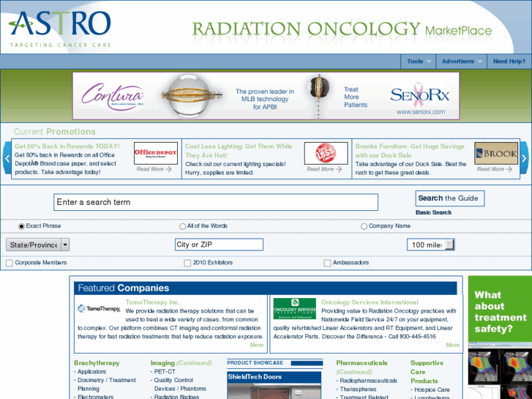The width and height of the screenshot is (532, 399).
Task: Expand the State/Province dropdown
Action: coord(37,245)
